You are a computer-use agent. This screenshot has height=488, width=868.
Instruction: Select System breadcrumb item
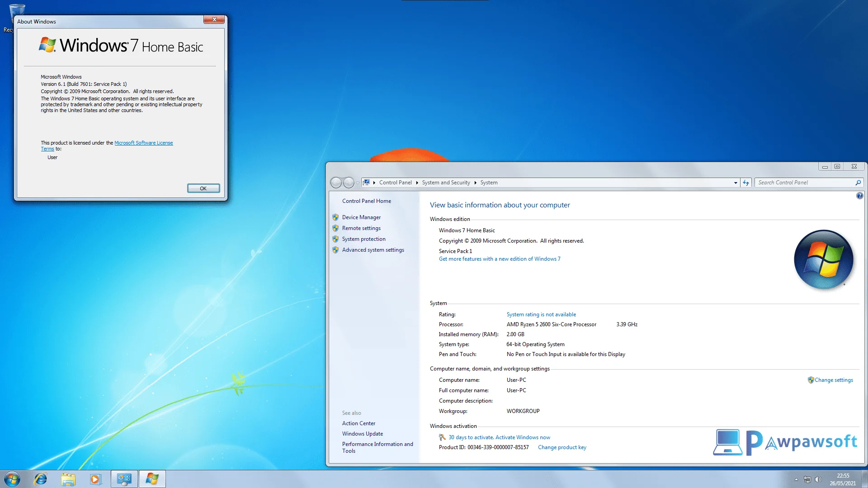489,183
